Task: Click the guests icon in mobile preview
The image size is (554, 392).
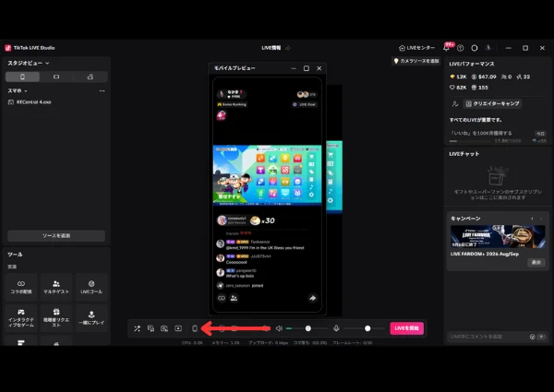Action: click(x=234, y=298)
